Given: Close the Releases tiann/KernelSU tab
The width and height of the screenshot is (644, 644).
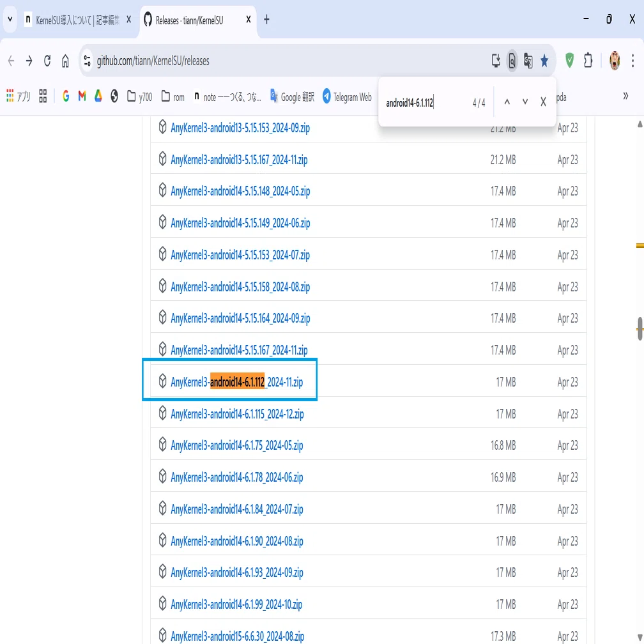Looking at the screenshot, I should coord(248,19).
